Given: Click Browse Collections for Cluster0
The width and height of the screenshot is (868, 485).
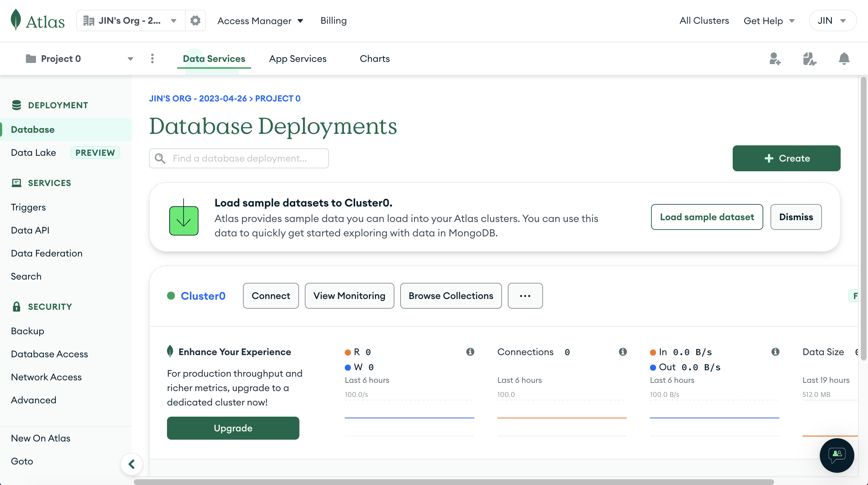Looking at the screenshot, I should point(451,296).
